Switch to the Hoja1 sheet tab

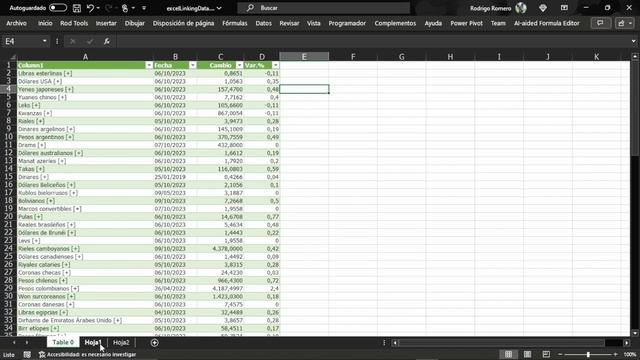pos(93,342)
